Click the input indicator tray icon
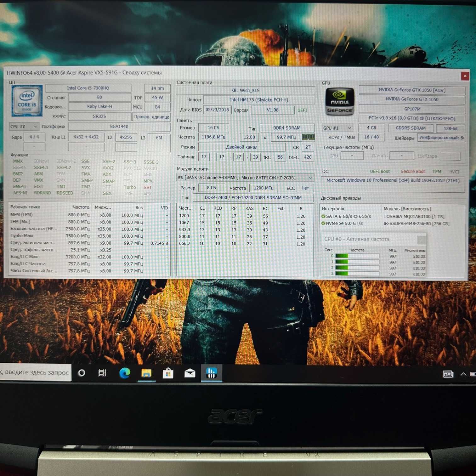476x476 pixels. click(448, 374)
